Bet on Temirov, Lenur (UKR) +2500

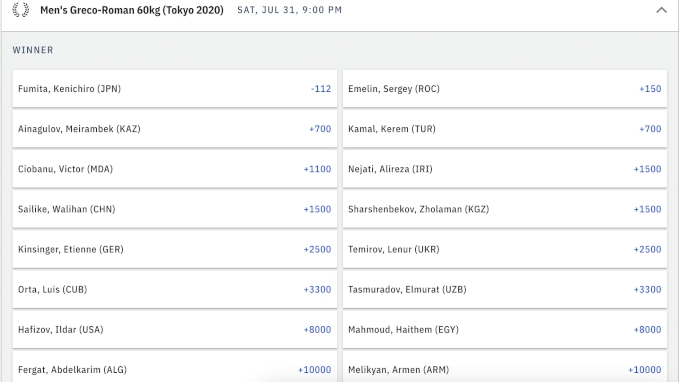click(505, 249)
